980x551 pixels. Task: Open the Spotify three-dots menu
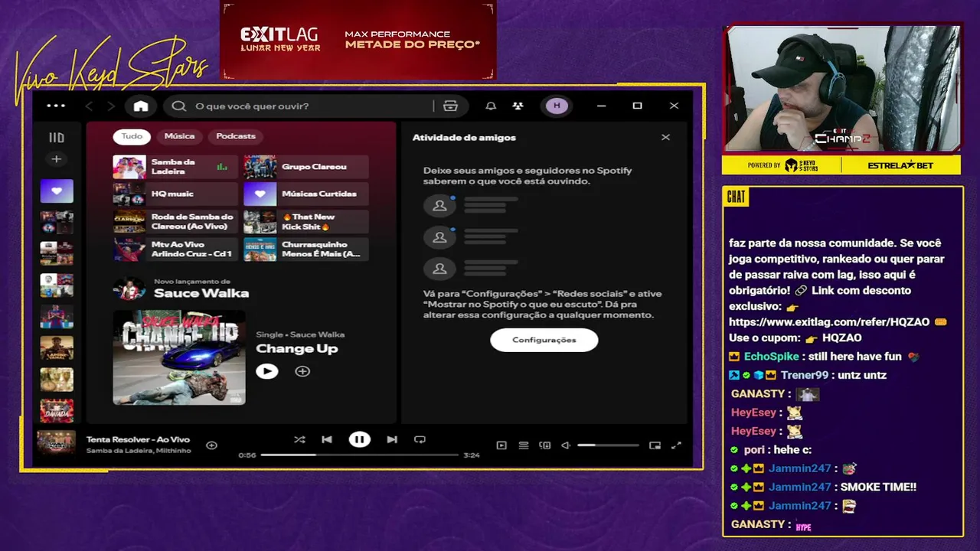pos(56,106)
